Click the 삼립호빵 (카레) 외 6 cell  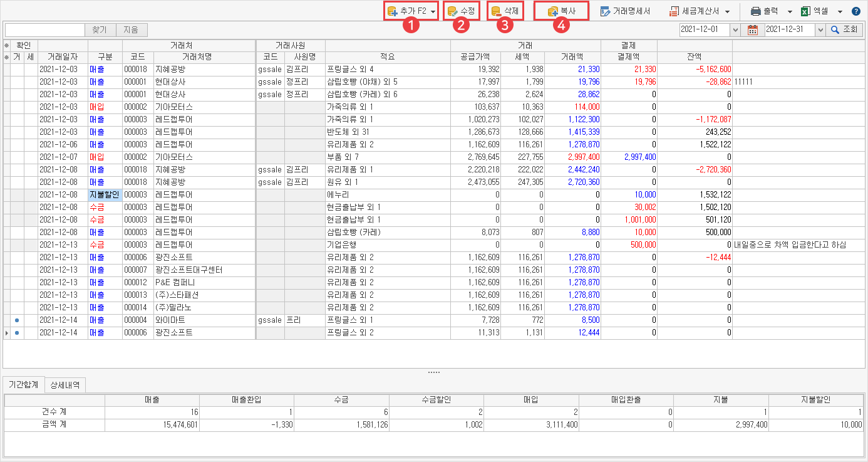(388, 94)
